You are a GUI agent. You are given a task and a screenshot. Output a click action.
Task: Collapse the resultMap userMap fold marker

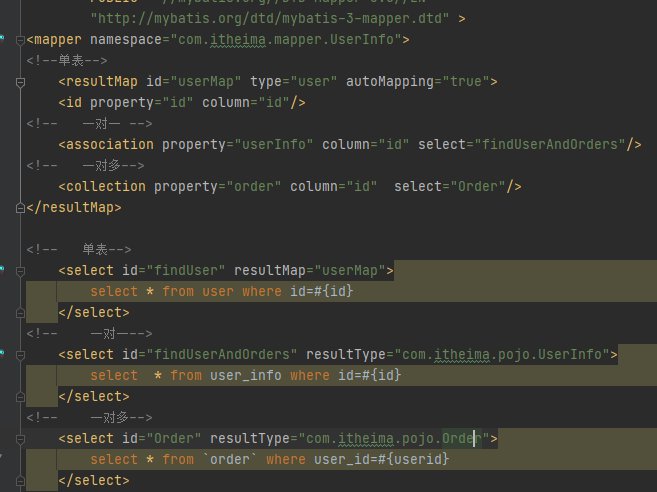(20, 82)
